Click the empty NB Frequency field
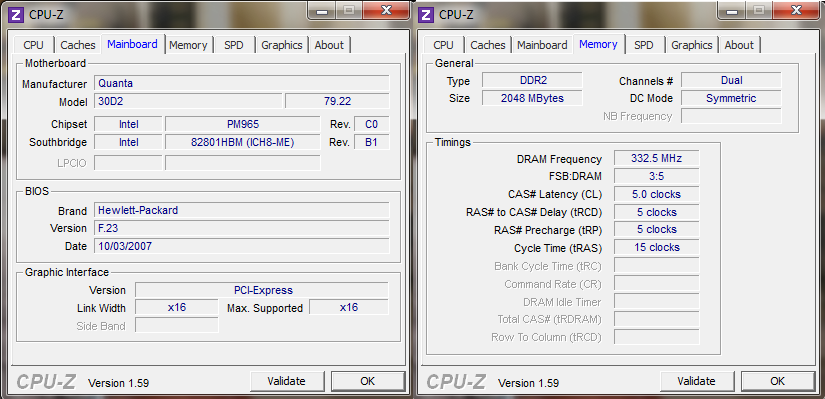The height and width of the screenshot is (399, 825). 731,116
